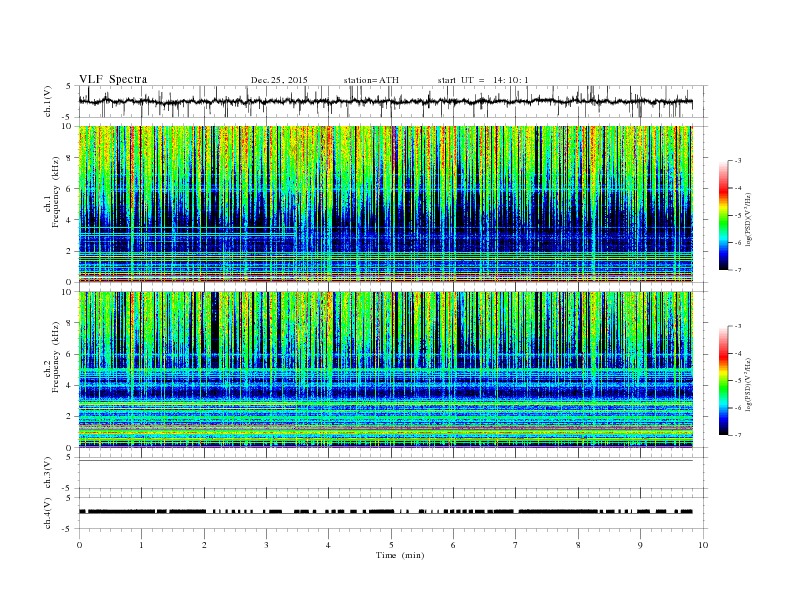The width and height of the screenshot is (792, 612).
Task: Click the '8' kHz tick on ch.1 spectrogram
Action: (x=70, y=158)
